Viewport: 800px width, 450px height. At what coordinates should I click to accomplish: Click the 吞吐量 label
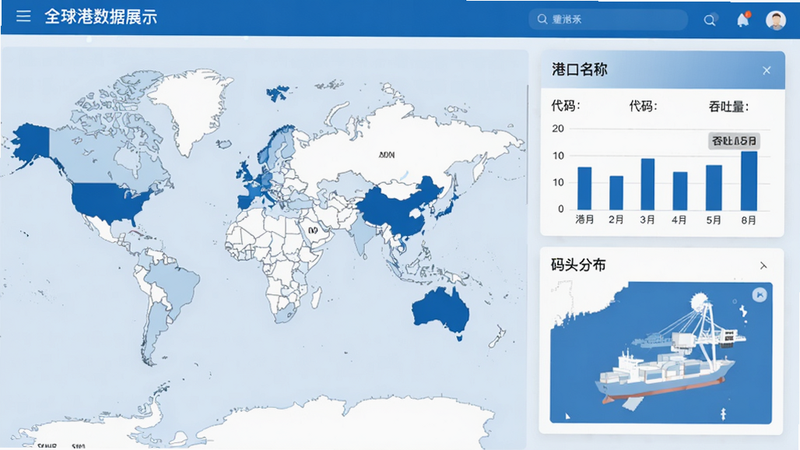(728, 106)
